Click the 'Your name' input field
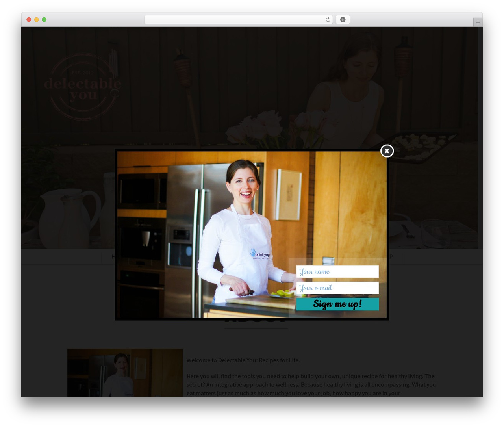Viewport: 504px width, 427px height. click(x=337, y=271)
